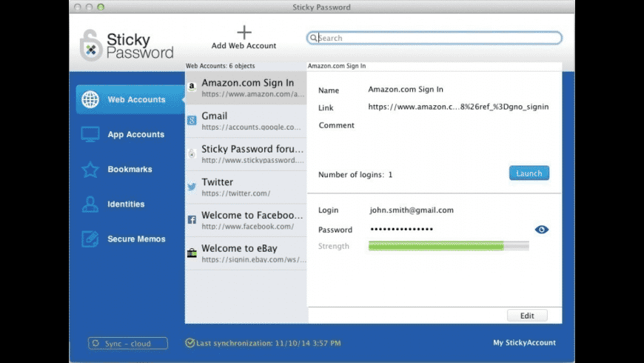Click the Amazon.com Sign In name value
Image resolution: width=644 pixels, height=363 pixels.
pyautogui.click(x=406, y=89)
